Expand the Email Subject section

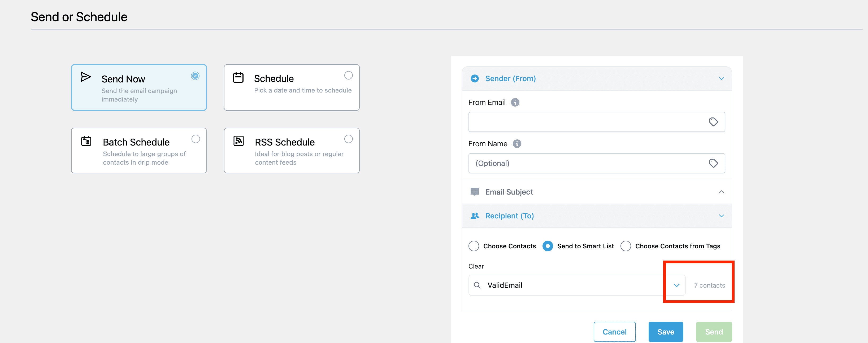coord(721,192)
